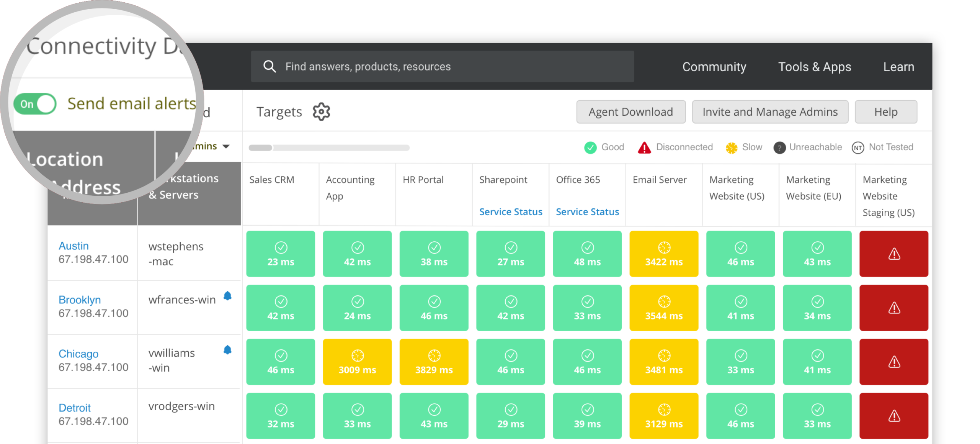Click the Not Tested legend icon
980x444 pixels.
point(857,147)
